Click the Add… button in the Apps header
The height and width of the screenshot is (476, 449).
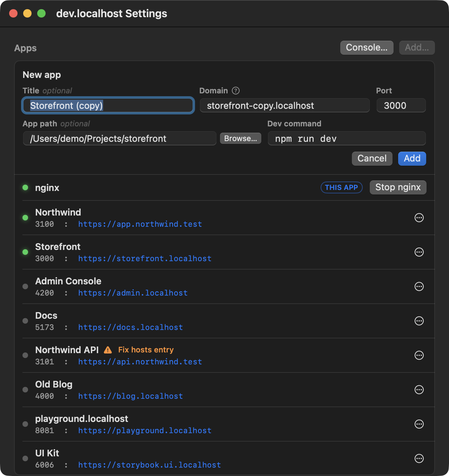(x=417, y=48)
